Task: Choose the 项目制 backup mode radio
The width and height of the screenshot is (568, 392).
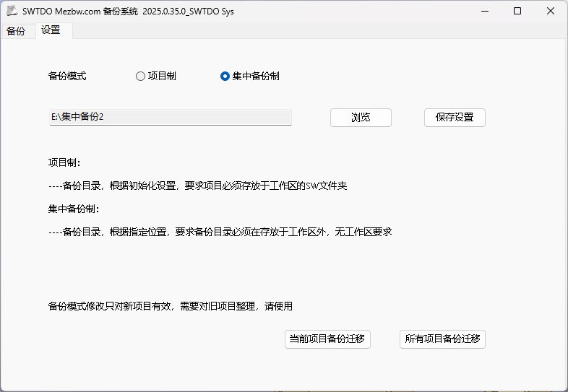Action: point(140,76)
